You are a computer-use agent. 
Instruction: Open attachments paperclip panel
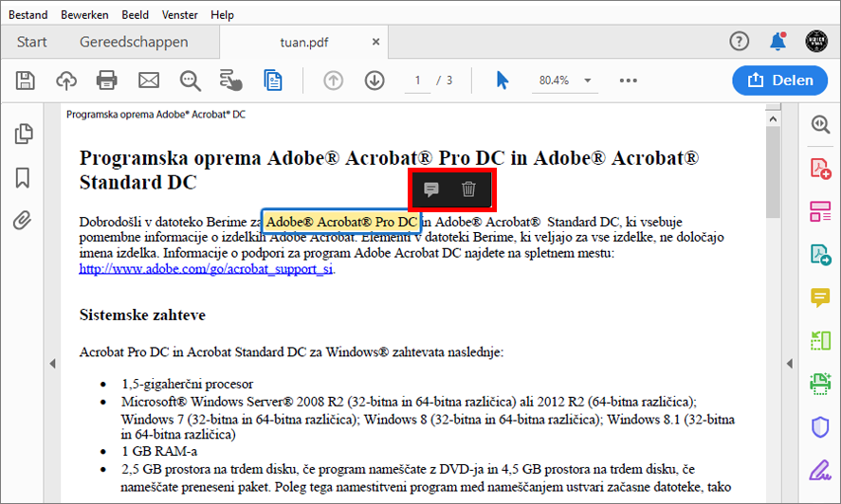(23, 221)
